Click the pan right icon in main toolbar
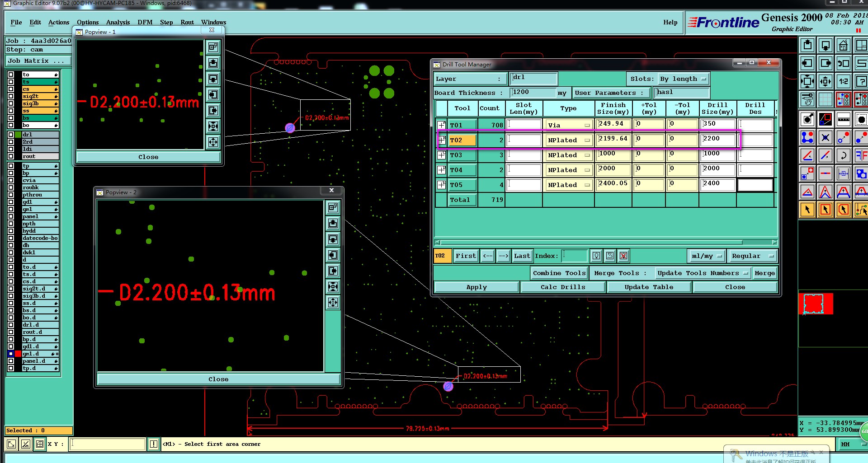This screenshot has width=868, height=463. (826, 63)
